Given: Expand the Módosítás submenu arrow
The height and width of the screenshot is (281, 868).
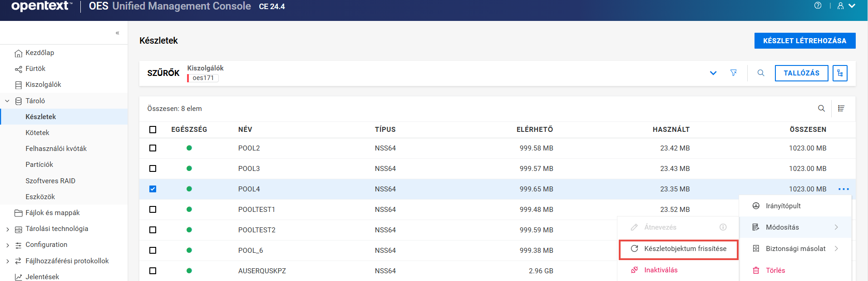Looking at the screenshot, I should pyautogui.click(x=836, y=227).
